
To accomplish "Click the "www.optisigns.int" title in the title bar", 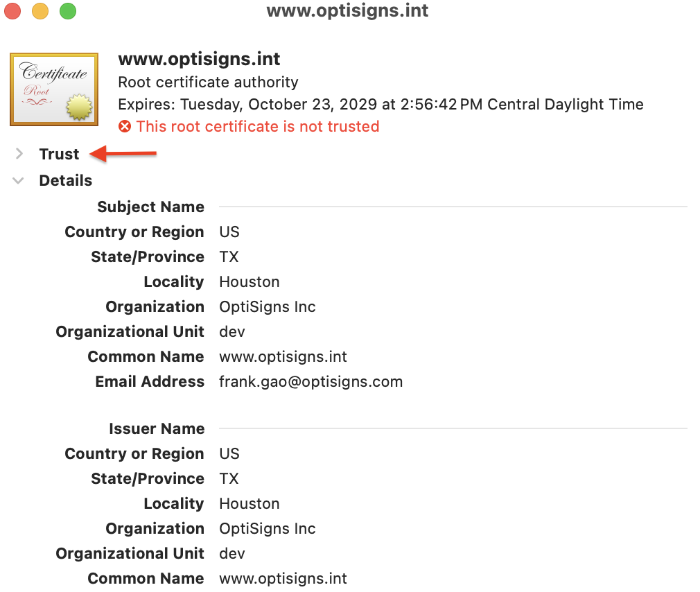I will click(347, 10).
